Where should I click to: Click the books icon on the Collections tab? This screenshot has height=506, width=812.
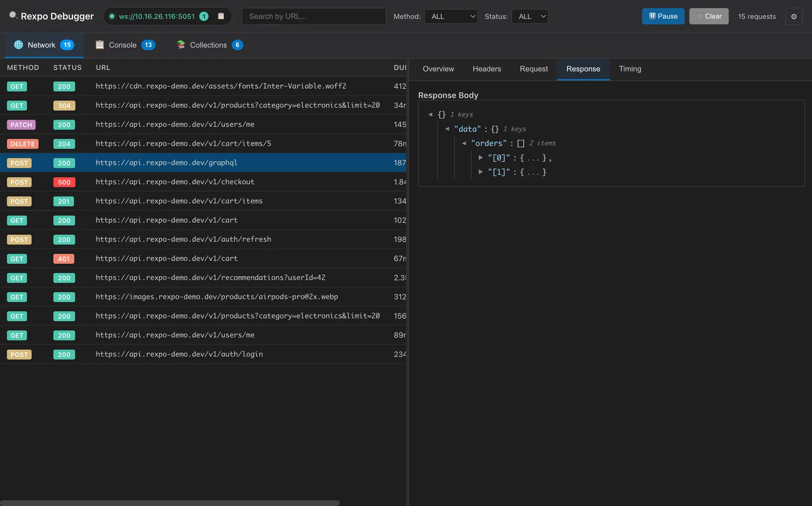[x=181, y=45]
